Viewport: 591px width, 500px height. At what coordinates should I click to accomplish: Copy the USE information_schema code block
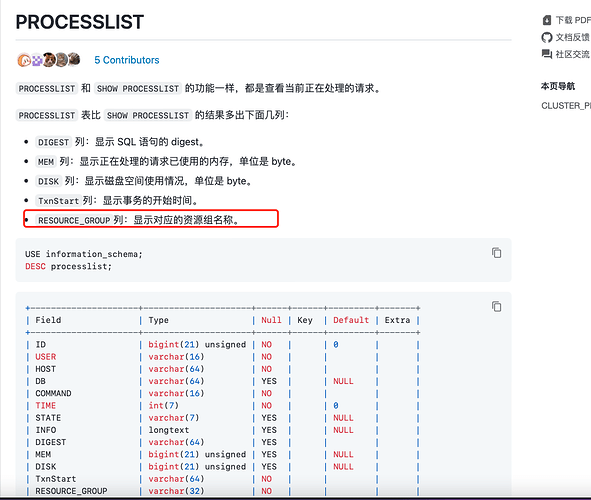tap(496, 253)
